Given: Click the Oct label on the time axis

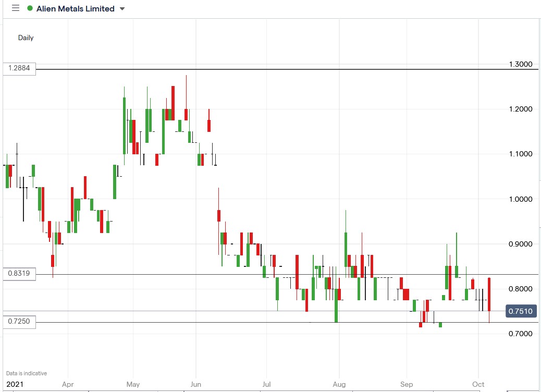Looking at the screenshot, I should click(477, 384).
